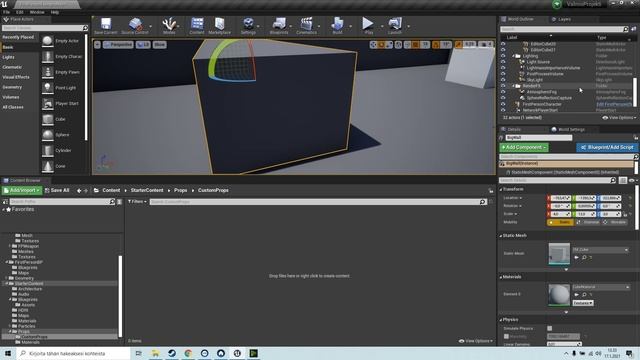The width and height of the screenshot is (640, 360).
Task: Select the Lights category in Place Actors
Action: click(x=8, y=57)
